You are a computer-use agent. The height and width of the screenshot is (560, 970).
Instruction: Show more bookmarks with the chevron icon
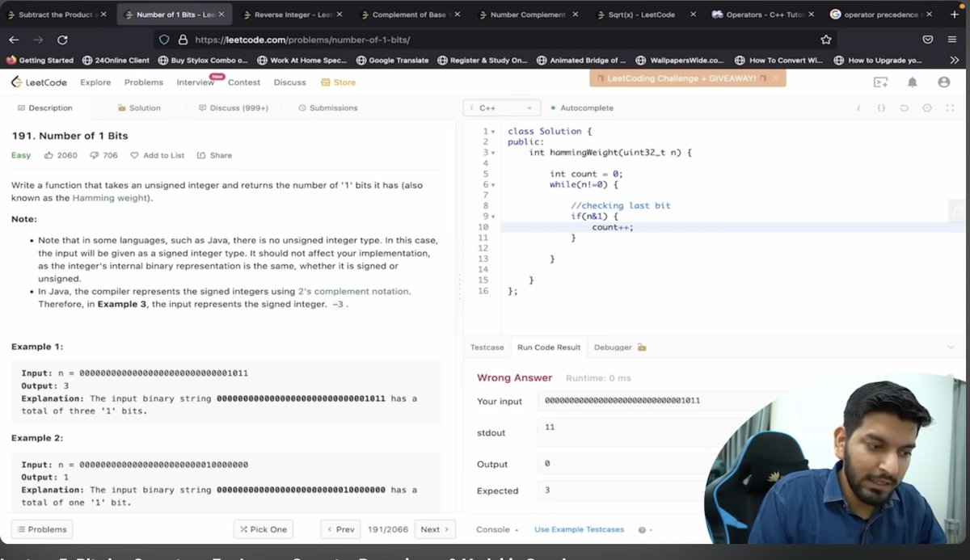pyautogui.click(x=954, y=60)
